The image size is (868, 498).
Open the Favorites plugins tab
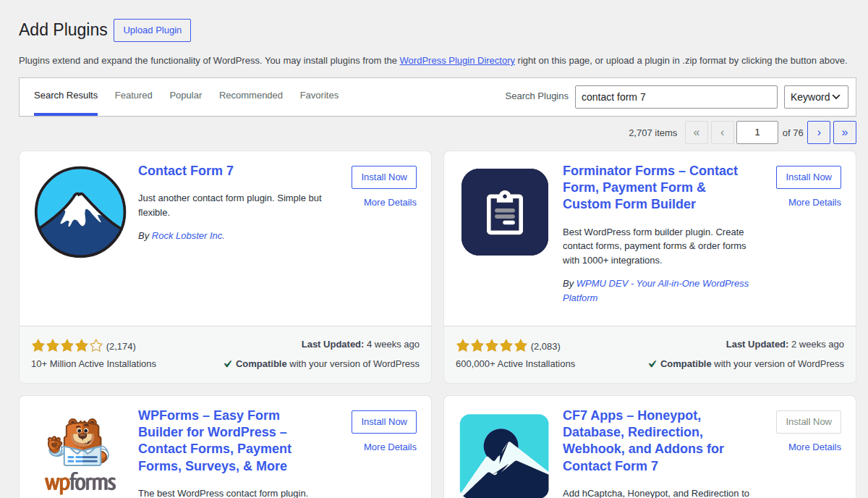[319, 96]
